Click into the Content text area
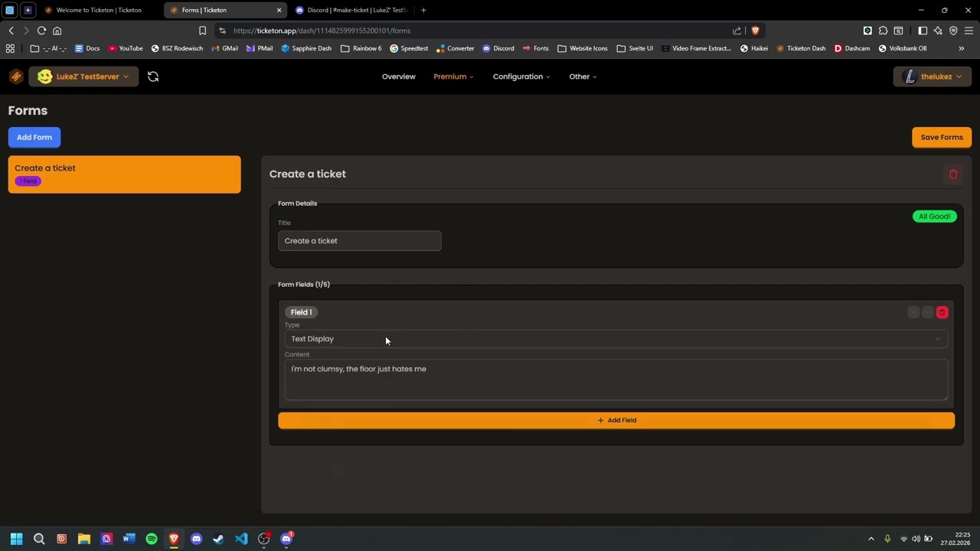 pyautogui.click(x=616, y=380)
